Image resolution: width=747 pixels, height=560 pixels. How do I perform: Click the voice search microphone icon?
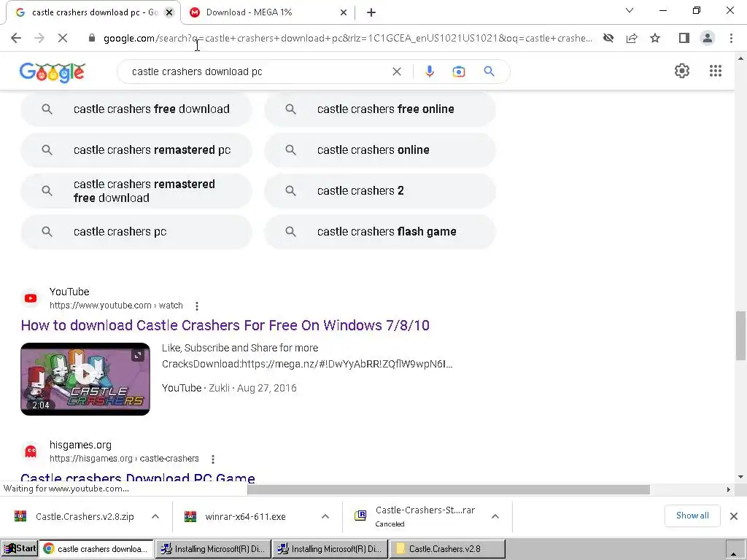coord(429,71)
